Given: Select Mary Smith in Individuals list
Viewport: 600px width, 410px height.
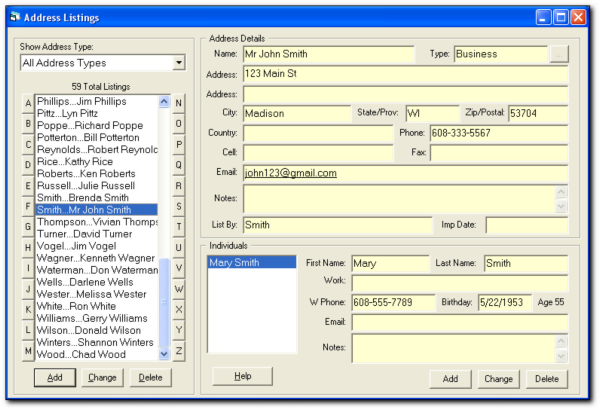Looking at the screenshot, I should click(232, 263).
